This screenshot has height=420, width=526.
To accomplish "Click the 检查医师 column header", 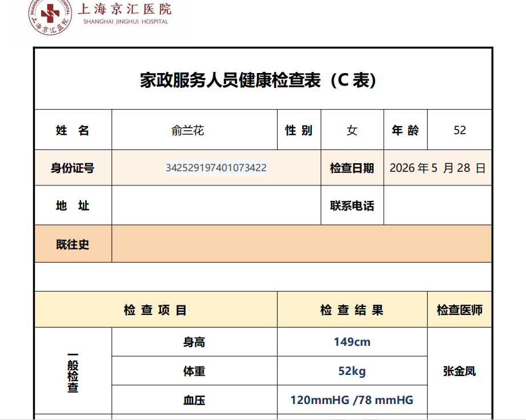I will 460,309.
